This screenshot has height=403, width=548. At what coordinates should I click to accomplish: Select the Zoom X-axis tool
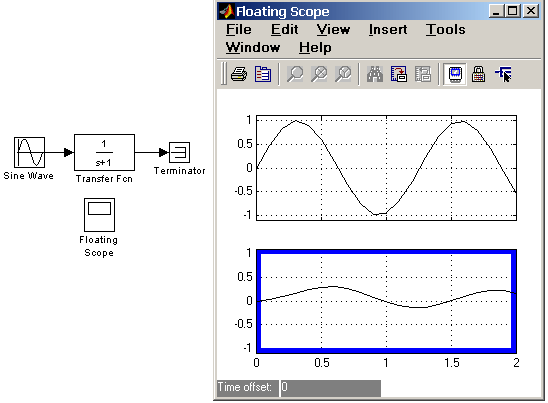(x=319, y=74)
